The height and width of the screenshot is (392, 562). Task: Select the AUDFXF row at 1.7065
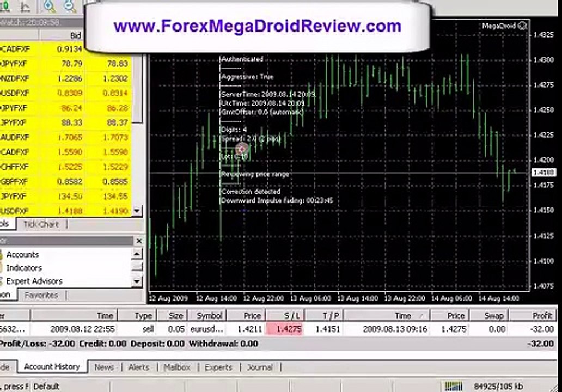(x=65, y=137)
